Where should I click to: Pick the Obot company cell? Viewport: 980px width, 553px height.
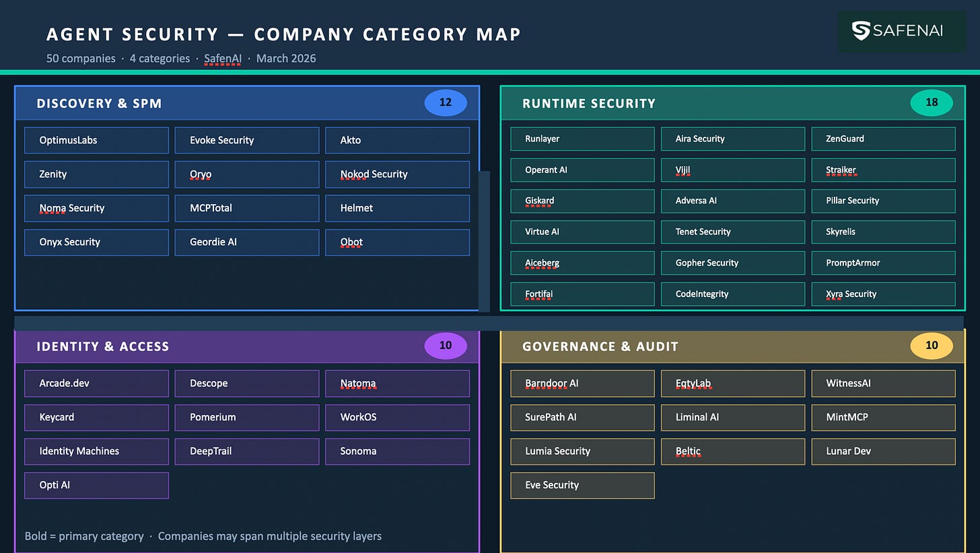[x=397, y=242]
